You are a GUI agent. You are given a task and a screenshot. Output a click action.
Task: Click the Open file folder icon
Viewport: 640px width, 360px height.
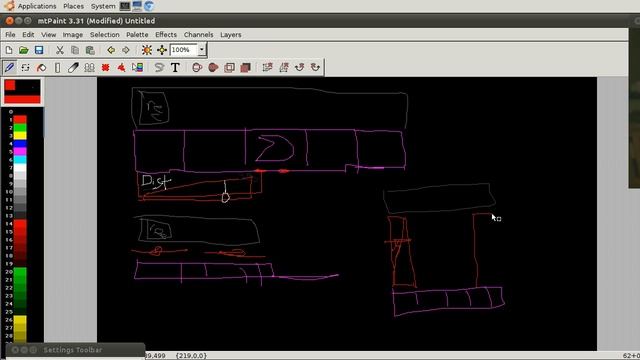[24, 50]
